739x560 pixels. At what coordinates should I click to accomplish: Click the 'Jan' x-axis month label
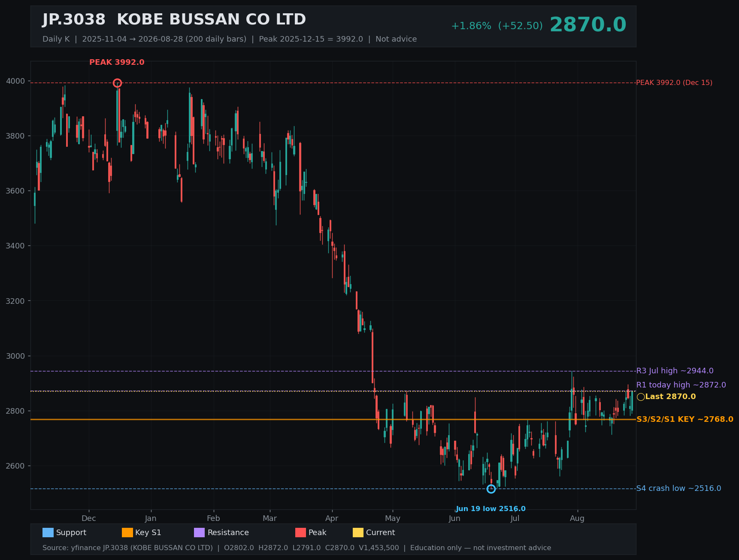click(x=151, y=518)
